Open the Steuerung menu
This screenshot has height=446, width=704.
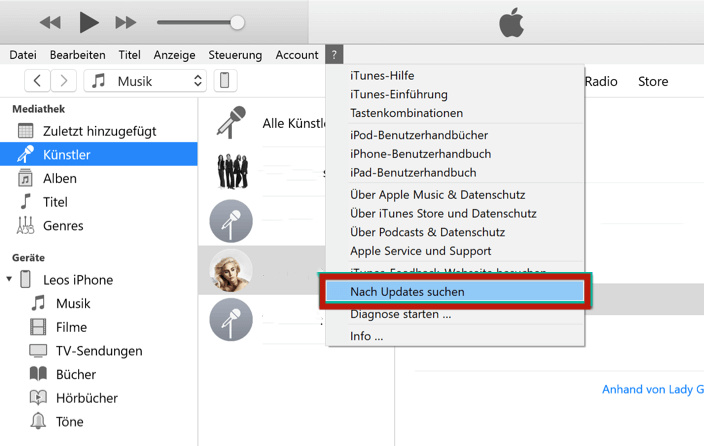click(x=235, y=55)
